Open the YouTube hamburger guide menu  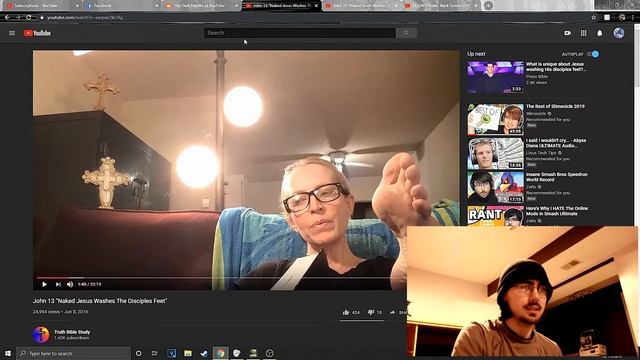click(12, 33)
